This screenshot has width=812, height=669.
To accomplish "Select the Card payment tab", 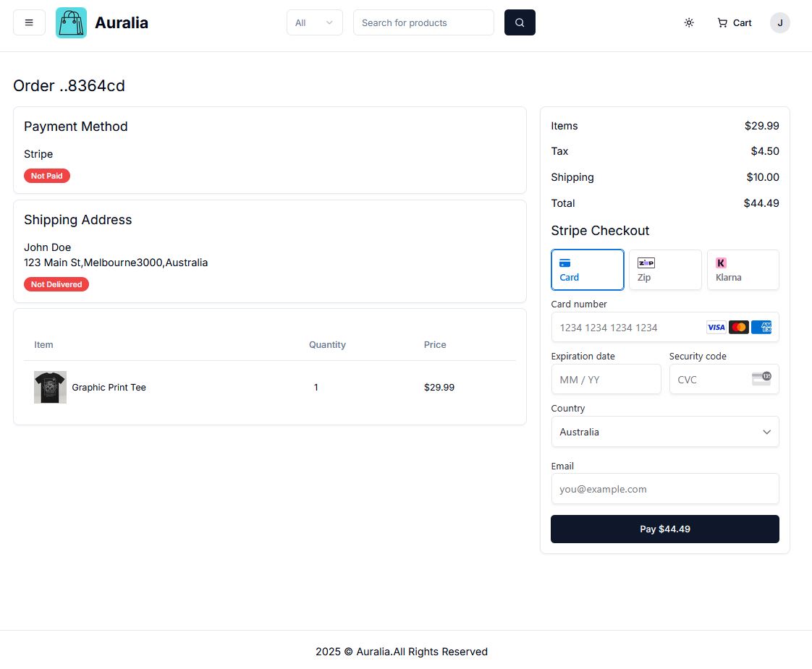I will (x=587, y=270).
